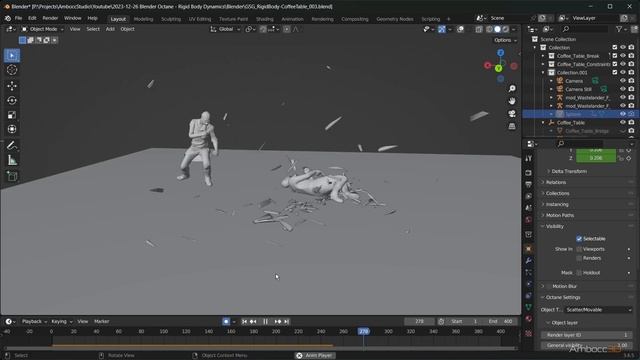
Task: Switch orthographic/perspective grid icon
Action: pos(512,126)
